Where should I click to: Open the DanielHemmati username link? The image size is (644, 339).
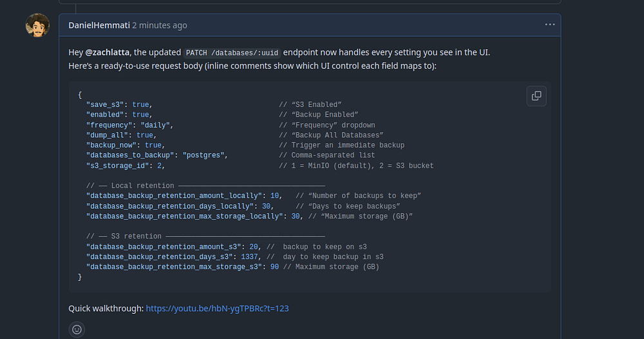point(99,25)
